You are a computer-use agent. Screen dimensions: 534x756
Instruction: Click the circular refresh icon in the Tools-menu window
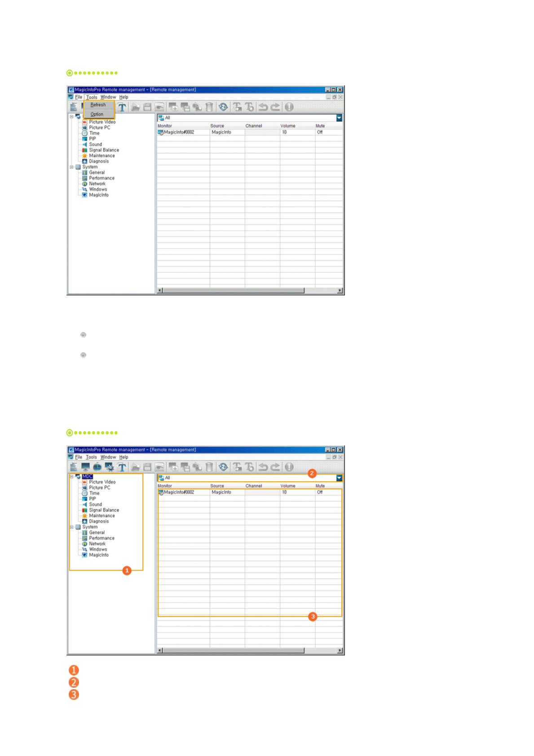tap(223, 107)
